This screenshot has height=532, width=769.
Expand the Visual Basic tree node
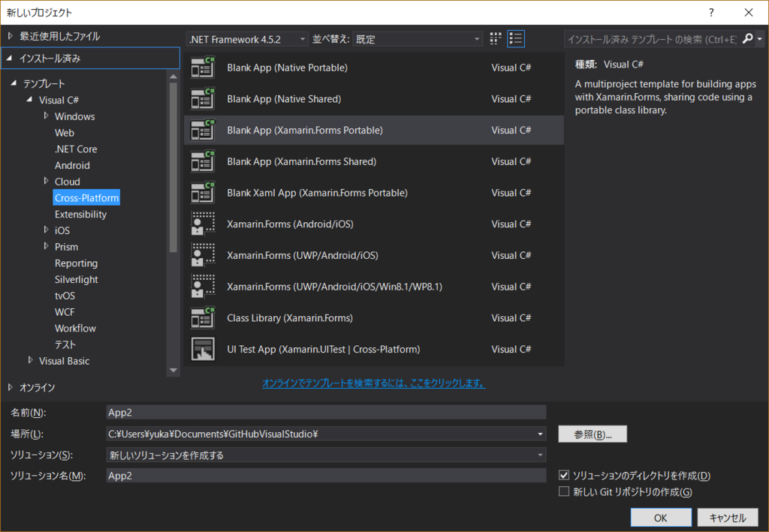pyautogui.click(x=30, y=361)
